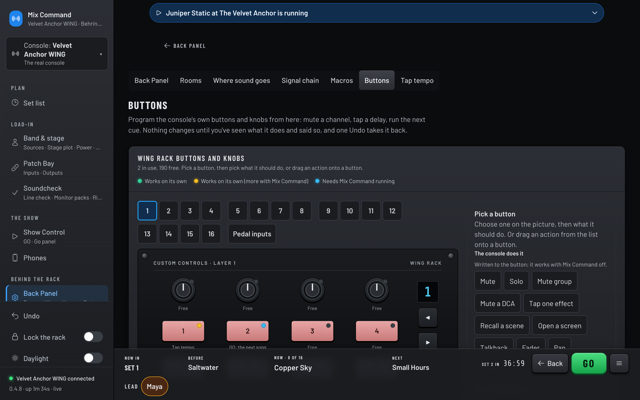Viewport: 640px width, 400px height.
Task: Click the next layer right arrow
Action: [x=428, y=342]
